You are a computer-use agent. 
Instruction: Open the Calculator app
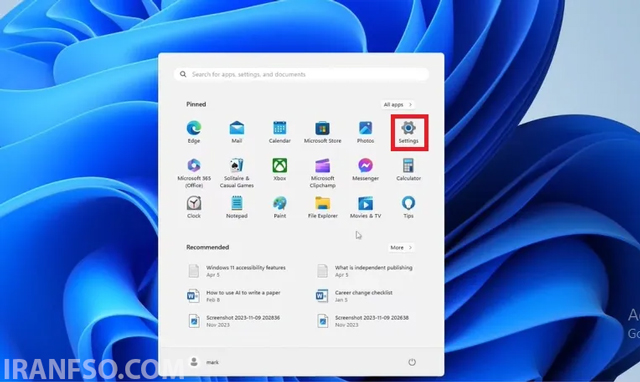(x=409, y=169)
